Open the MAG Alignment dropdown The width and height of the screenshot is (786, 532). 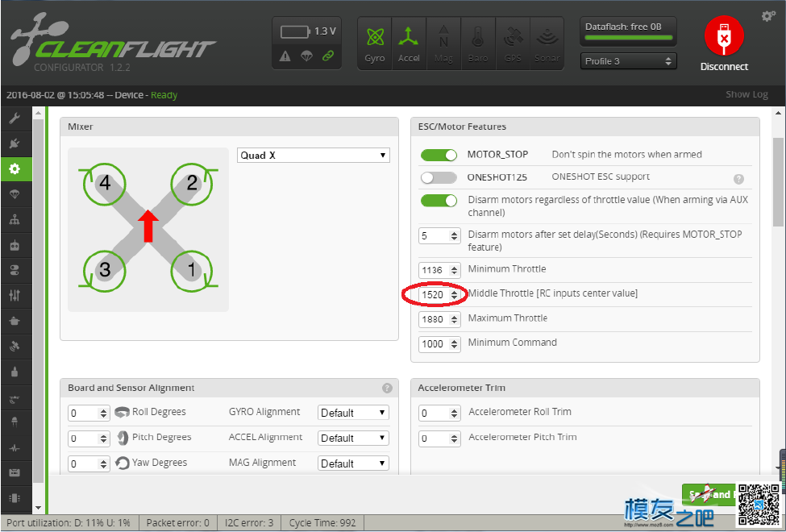pyautogui.click(x=353, y=463)
